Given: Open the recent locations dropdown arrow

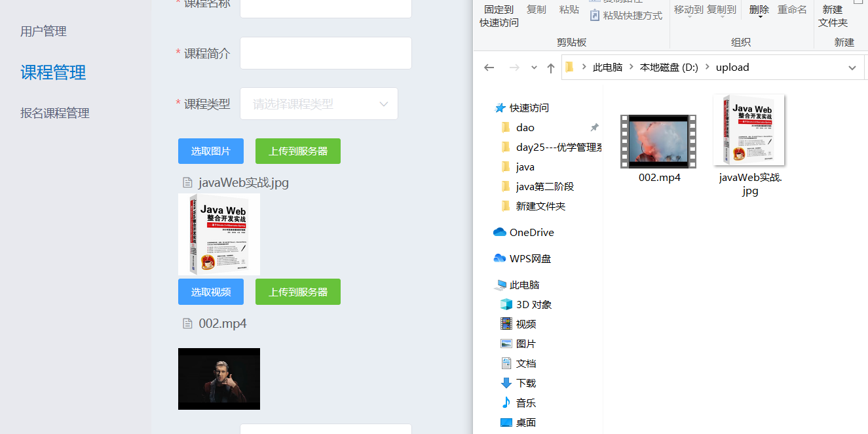Looking at the screenshot, I should (534, 68).
